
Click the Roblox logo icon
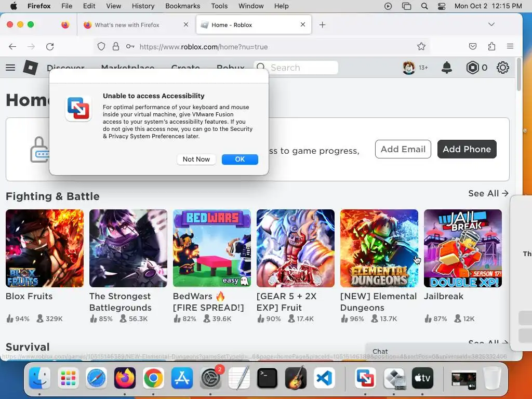pos(30,68)
